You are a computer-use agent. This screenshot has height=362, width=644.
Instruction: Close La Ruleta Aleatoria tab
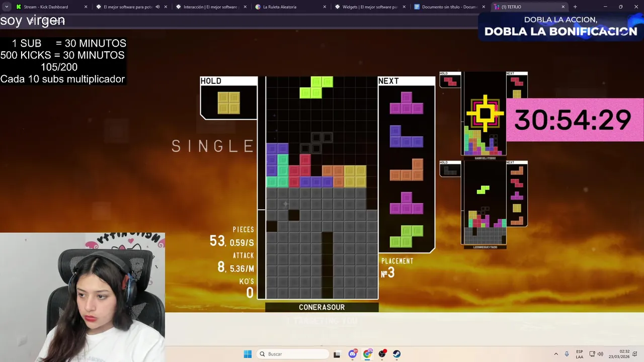[325, 7]
